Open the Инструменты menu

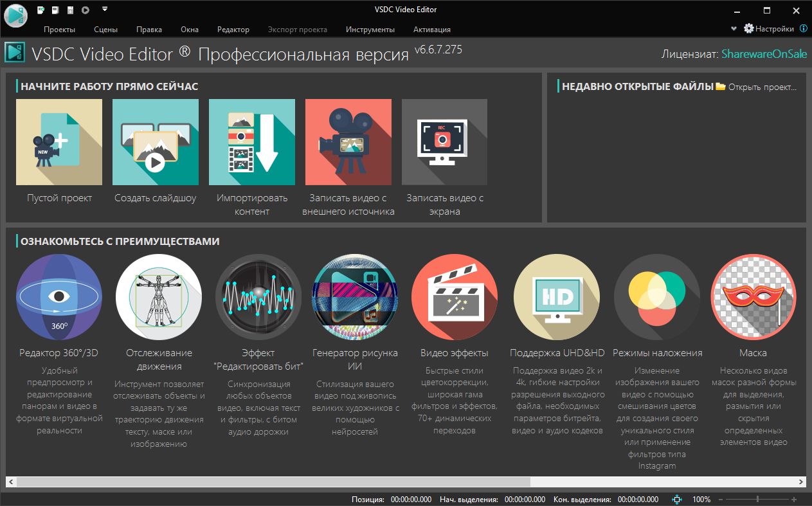click(370, 29)
